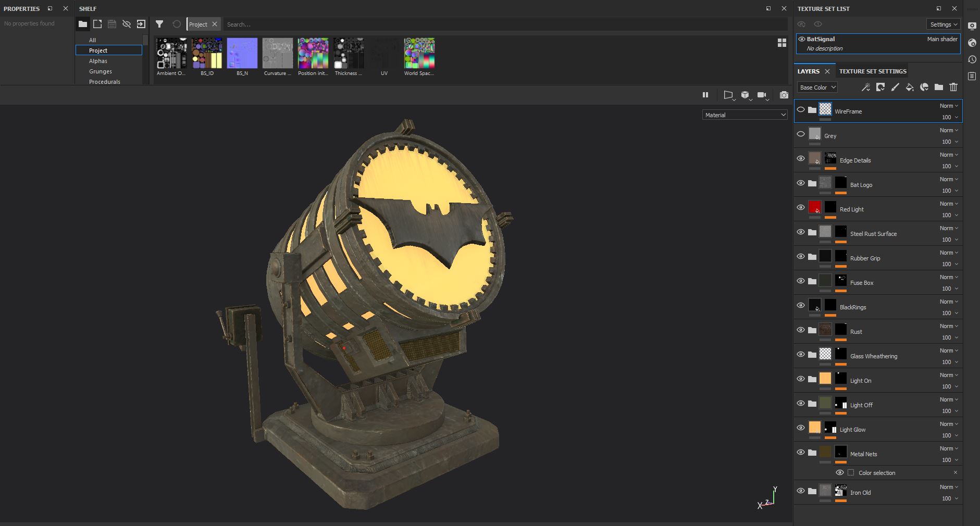This screenshot has height=526, width=980.
Task: Open the shelf filter funnel icon
Action: point(160,24)
